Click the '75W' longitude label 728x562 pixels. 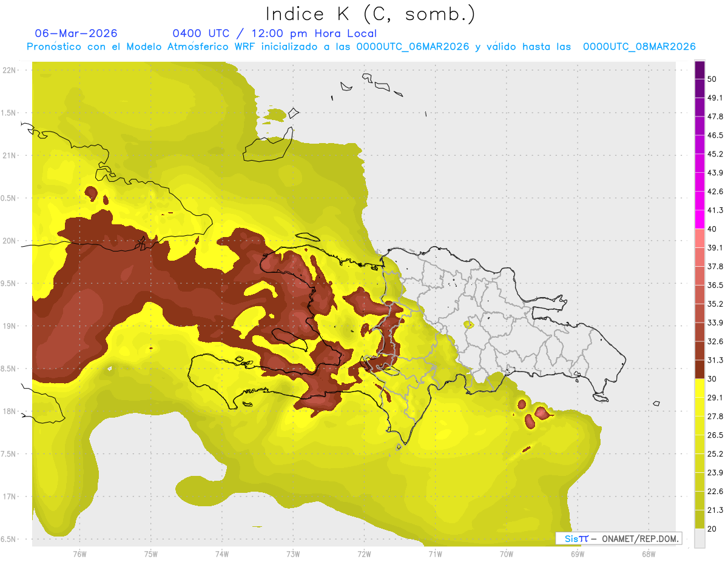pos(151,554)
